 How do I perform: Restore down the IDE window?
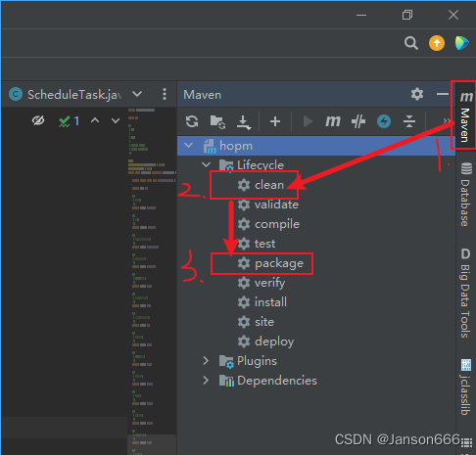407,15
